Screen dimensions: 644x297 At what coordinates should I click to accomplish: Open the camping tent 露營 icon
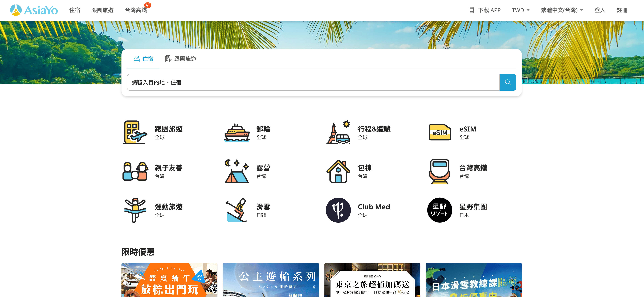coord(237,171)
